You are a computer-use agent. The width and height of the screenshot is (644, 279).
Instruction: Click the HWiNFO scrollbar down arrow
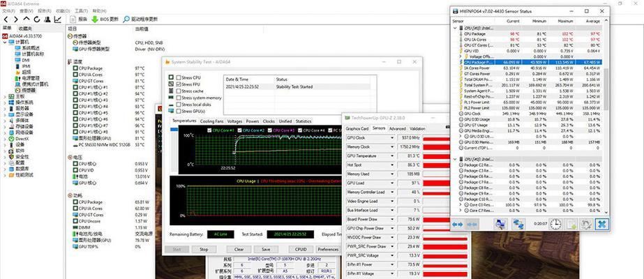606,212
